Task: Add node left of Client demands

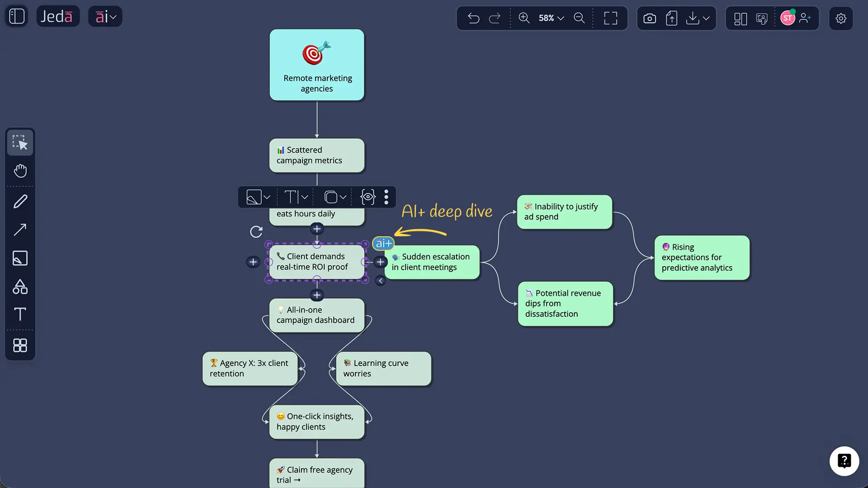Action: point(253,262)
